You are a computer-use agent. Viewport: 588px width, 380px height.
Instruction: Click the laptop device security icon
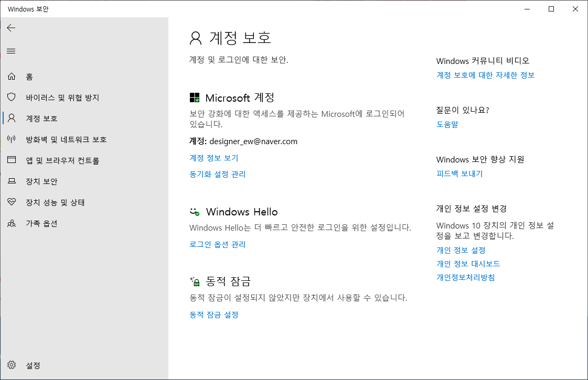pos(12,181)
